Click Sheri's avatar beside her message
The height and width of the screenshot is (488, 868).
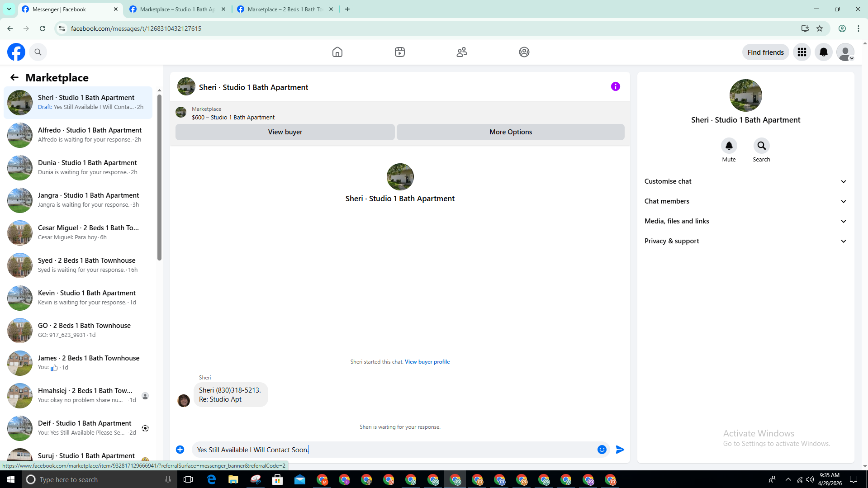click(x=184, y=401)
